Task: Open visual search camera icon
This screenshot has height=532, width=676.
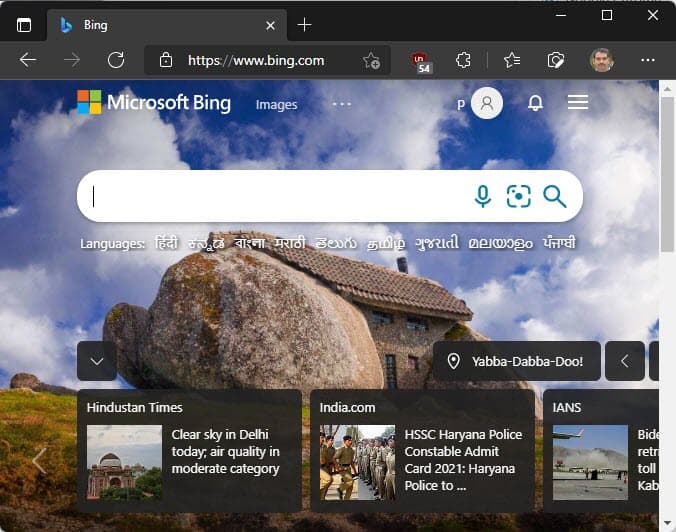Action: pyautogui.click(x=518, y=196)
